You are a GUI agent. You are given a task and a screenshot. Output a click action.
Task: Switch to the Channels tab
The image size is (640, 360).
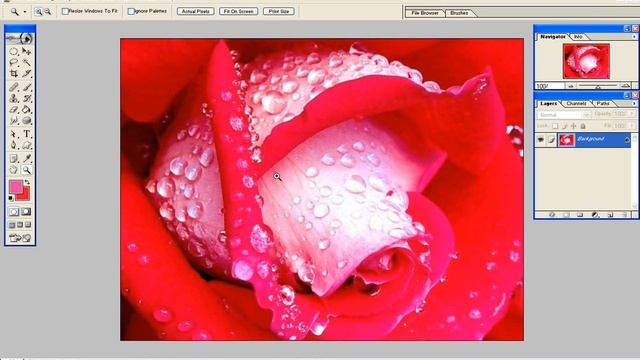point(576,104)
